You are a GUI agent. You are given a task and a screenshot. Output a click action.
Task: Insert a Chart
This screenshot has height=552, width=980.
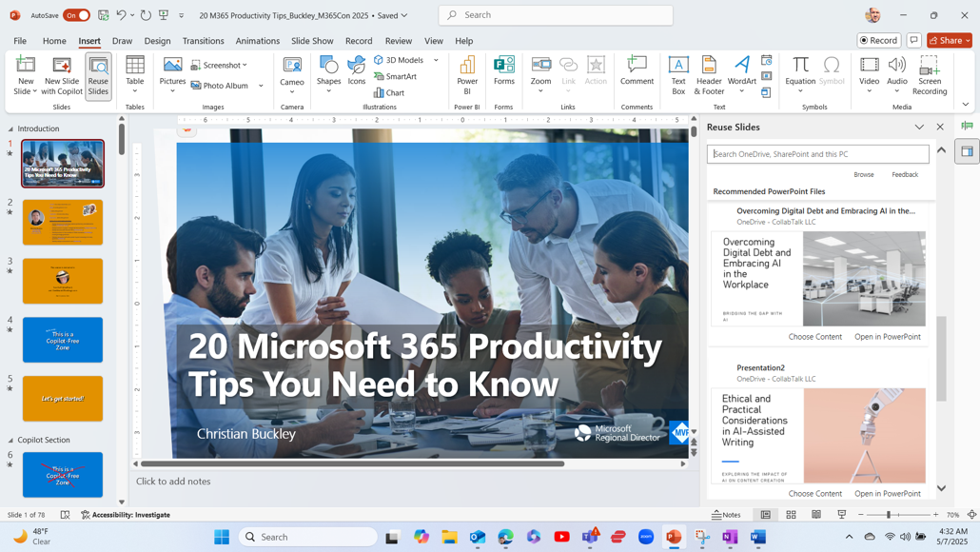pyautogui.click(x=390, y=92)
